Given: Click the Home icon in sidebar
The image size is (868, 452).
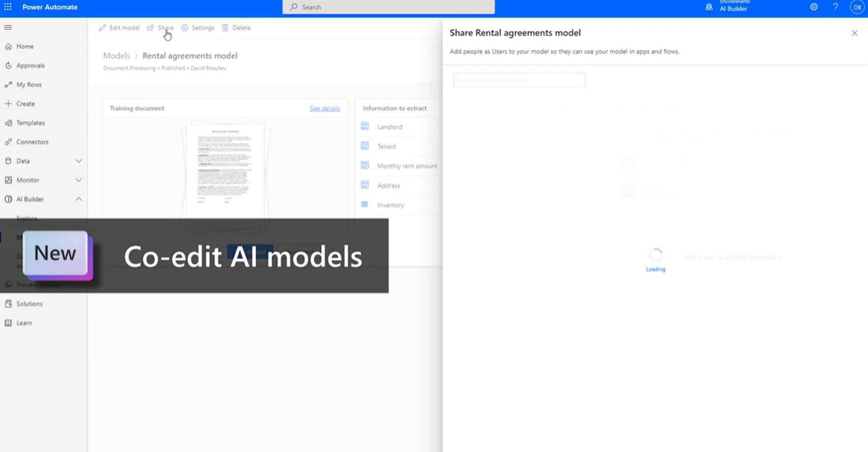Looking at the screenshot, I should (8, 46).
